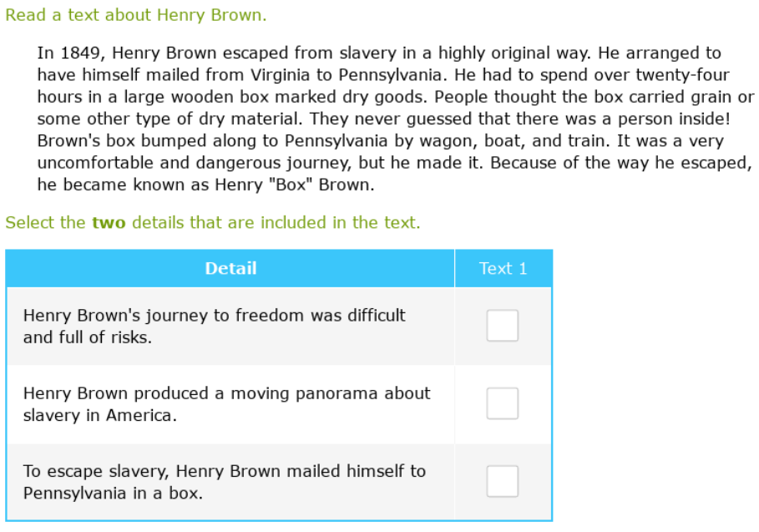Click the "Read a text about Henry Brown" heading

click(136, 15)
